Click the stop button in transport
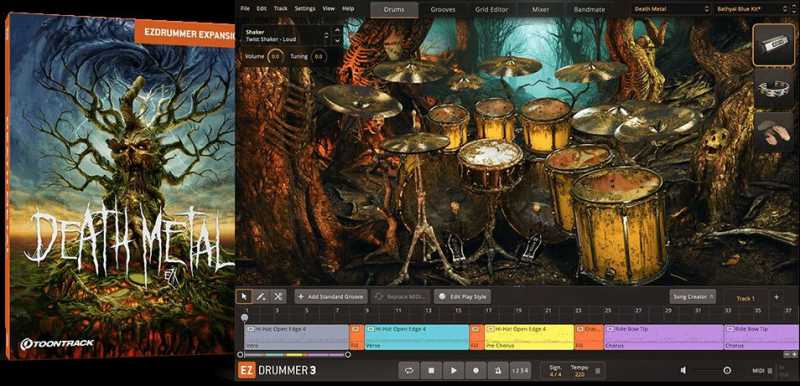 (431, 370)
